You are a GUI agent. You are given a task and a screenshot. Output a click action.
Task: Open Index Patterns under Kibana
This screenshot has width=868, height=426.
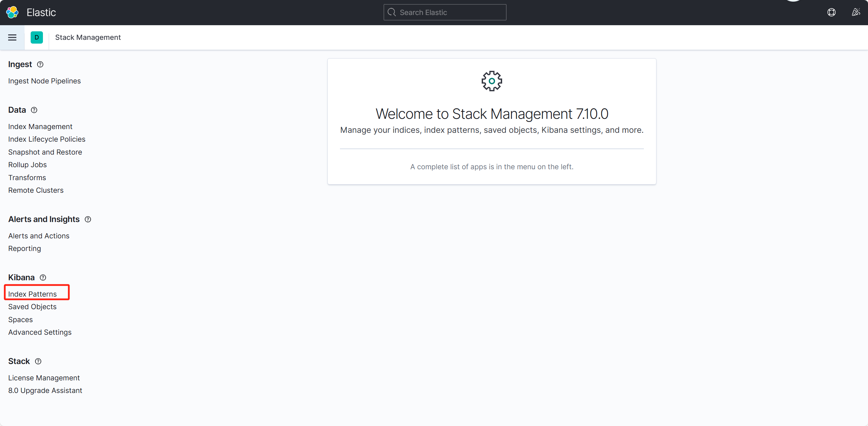[32, 294]
